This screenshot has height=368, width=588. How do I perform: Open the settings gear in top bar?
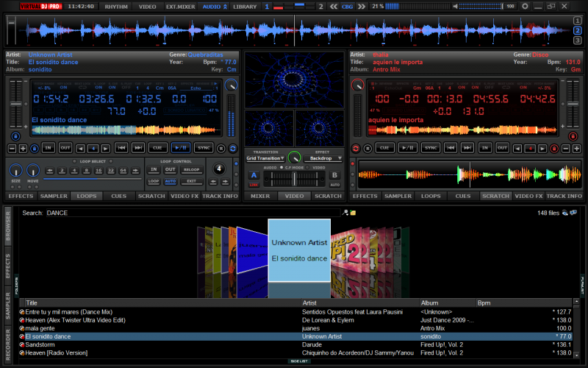click(525, 7)
